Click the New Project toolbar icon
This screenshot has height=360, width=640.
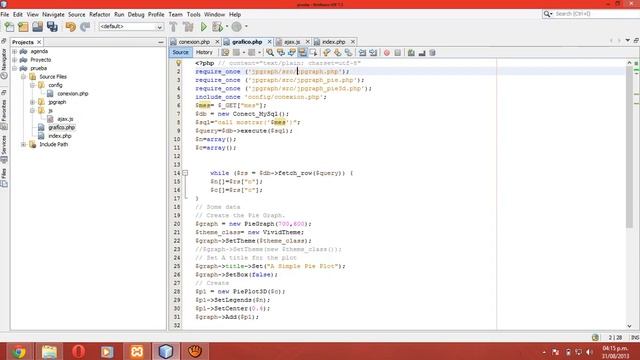tap(23, 27)
